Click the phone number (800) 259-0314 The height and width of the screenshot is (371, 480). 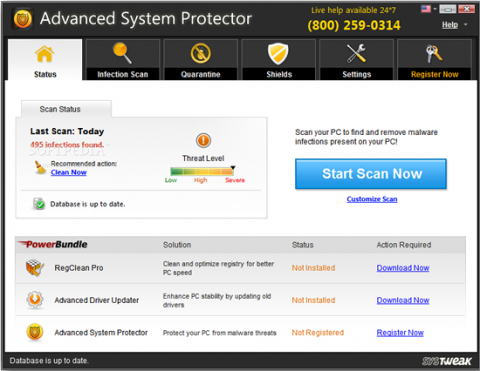pos(354,25)
